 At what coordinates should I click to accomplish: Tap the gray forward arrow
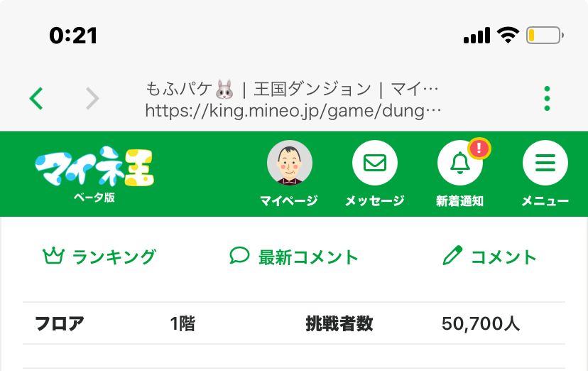click(92, 98)
